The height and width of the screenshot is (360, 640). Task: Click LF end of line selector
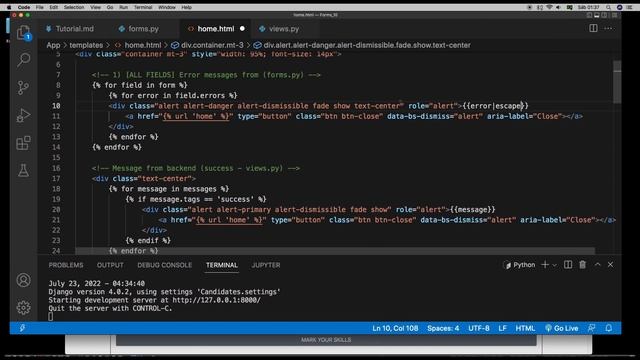(502, 328)
